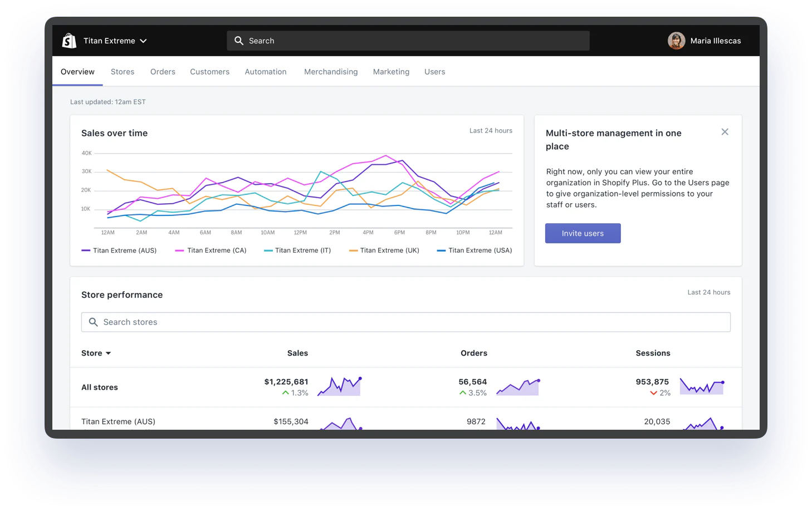The height and width of the screenshot is (511, 812).
Task: Switch to the Stores tab
Action: tap(123, 72)
